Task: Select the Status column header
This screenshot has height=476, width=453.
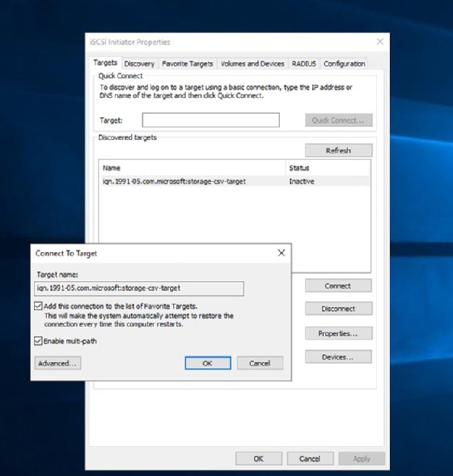Action: 328,168
